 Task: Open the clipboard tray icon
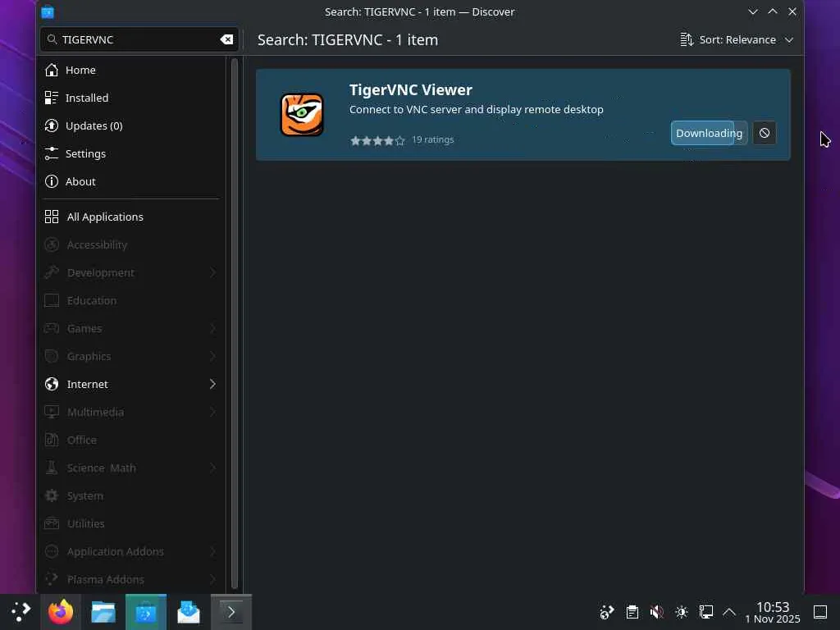pyautogui.click(x=632, y=612)
